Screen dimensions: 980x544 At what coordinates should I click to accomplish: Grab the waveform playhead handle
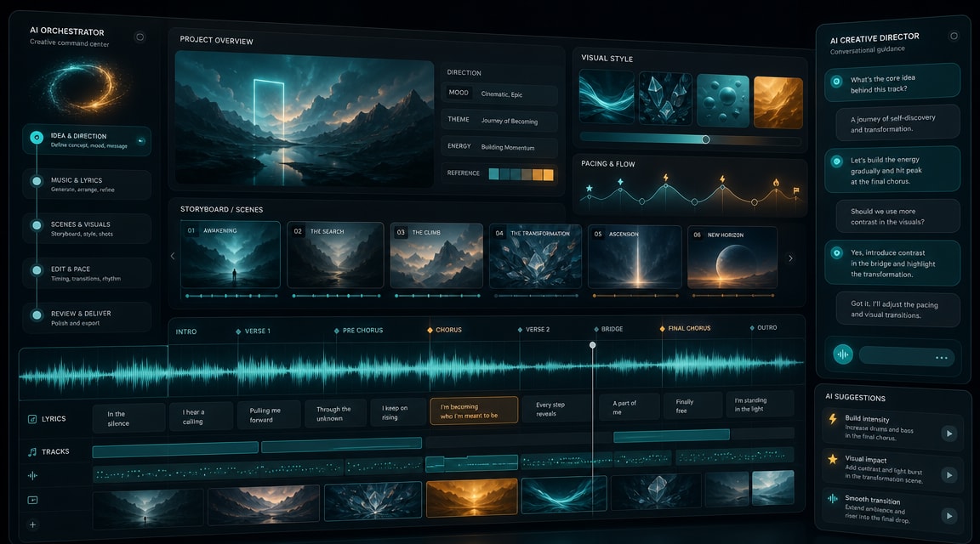(592, 345)
